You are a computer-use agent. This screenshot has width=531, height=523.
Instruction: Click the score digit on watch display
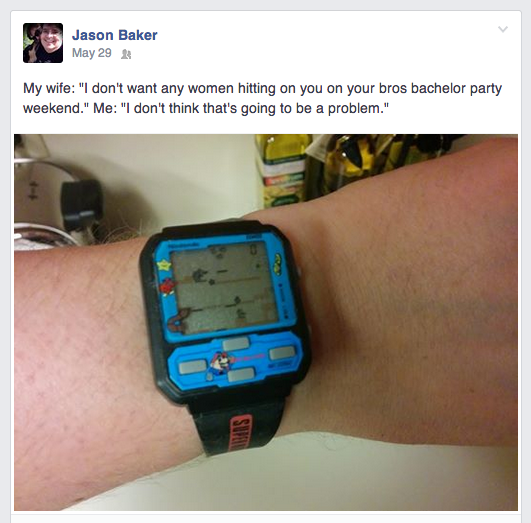[254, 250]
